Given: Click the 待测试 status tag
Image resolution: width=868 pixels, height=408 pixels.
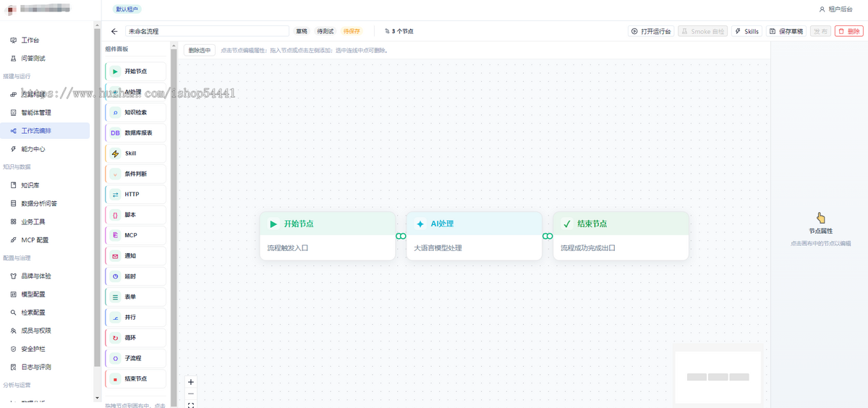Looking at the screenshot, I should click(x=325, y=31).
